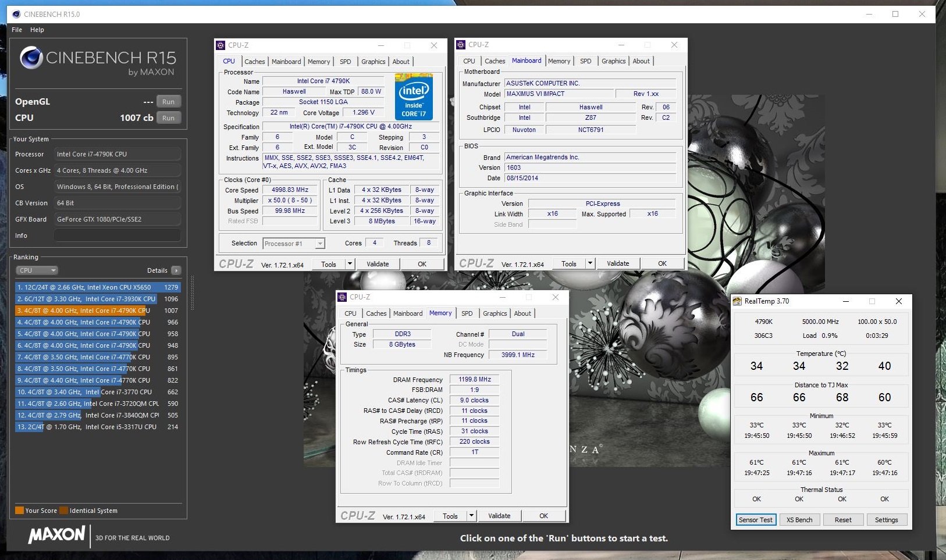Start the RealTemp Sensor Test
The height and width of the screenshot is (560, 946).
pyautogui.click(x=756, y=520)
